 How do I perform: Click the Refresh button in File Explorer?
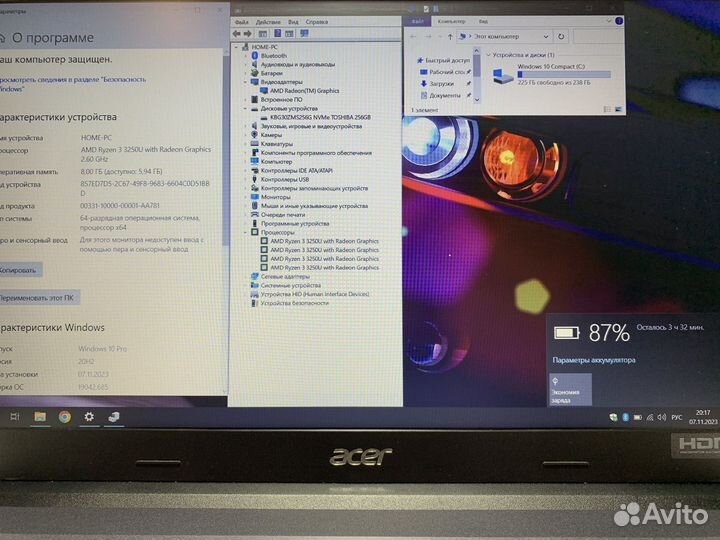click(561, 36)
